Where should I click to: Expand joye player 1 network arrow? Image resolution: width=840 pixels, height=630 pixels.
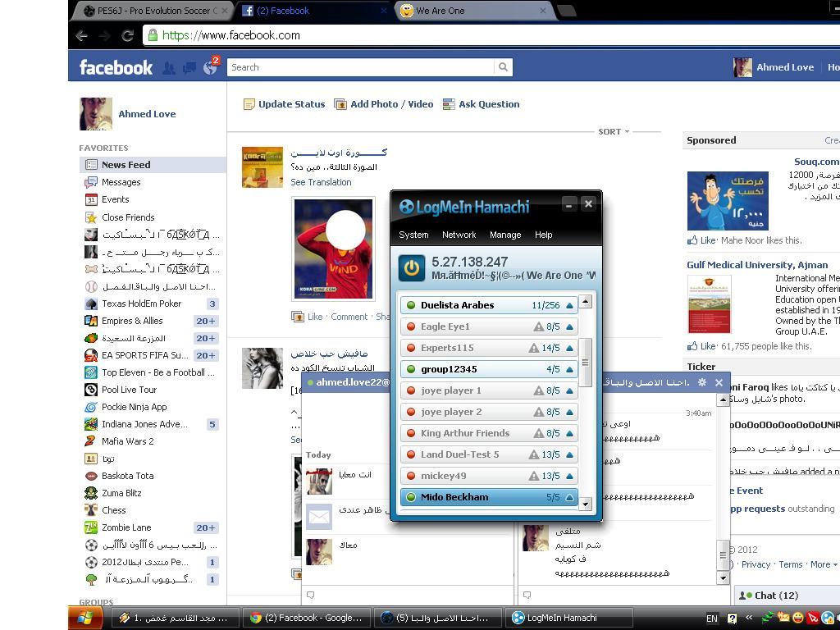(x=569, y=390)
